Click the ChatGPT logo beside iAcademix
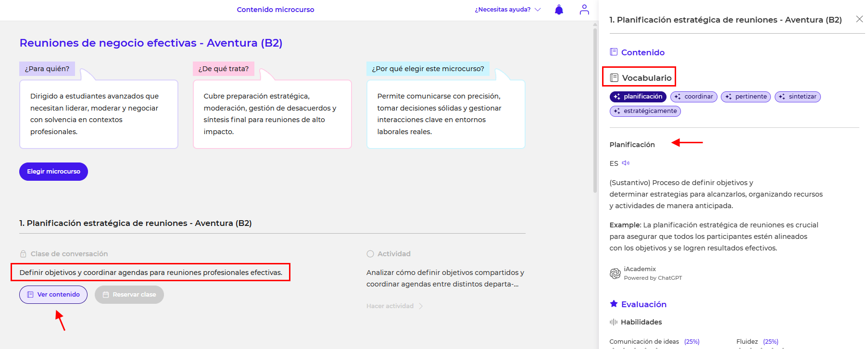This screenshot has width=868, height=349. 615,274
